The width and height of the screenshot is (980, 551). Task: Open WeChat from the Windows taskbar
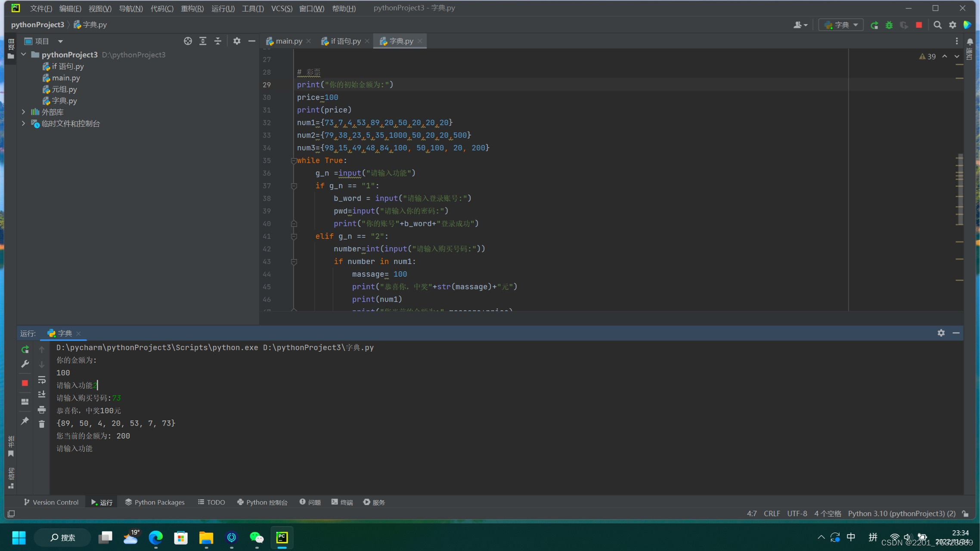click(x=257, y=537)
